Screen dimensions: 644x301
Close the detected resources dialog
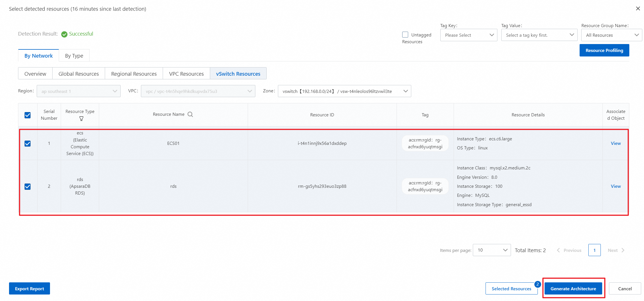click(638, 8)
